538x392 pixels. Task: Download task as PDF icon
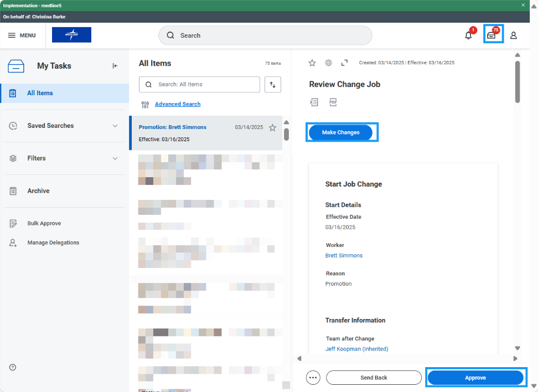(333, 102)
